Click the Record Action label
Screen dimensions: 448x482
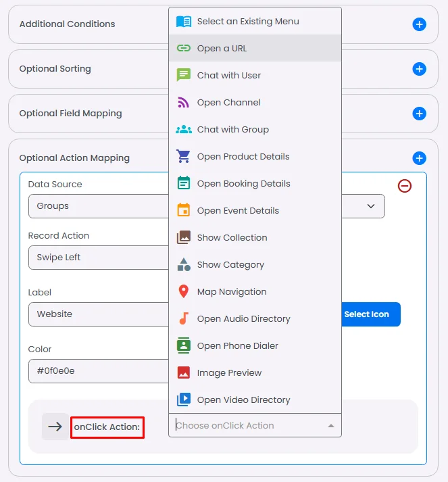pos(58,235)
